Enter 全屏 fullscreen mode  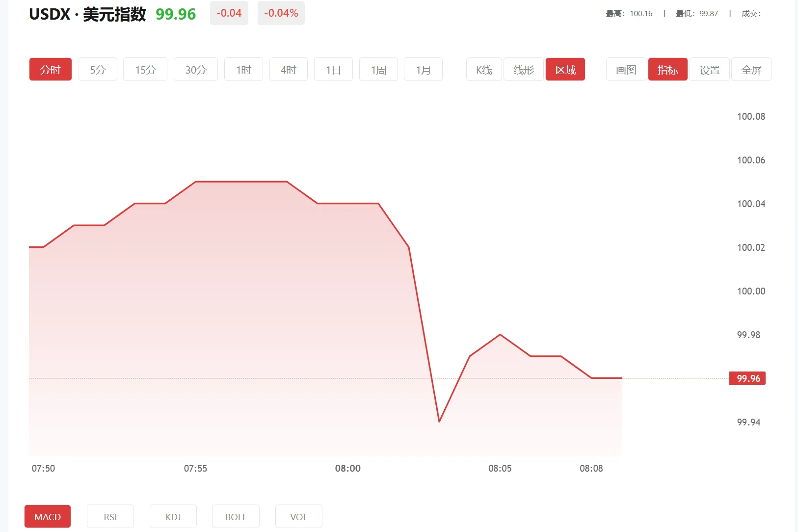pos(751,70)
